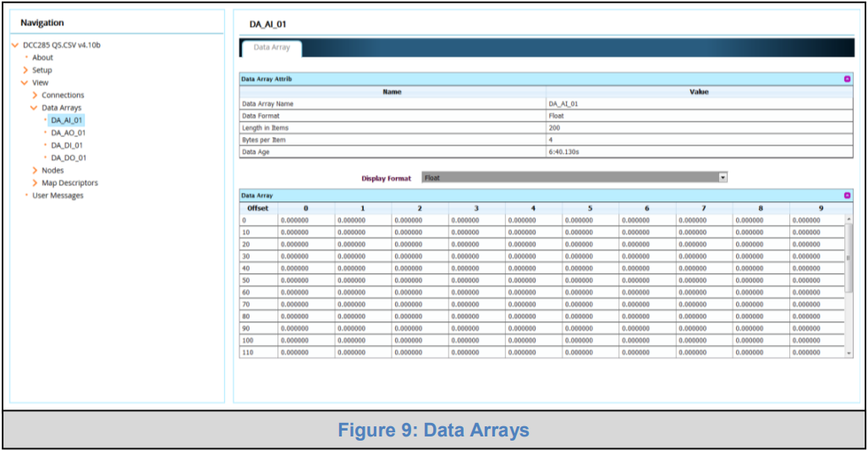This screenshot has height=450, width=868.
Task: Click the scroll up arrow of data table
Action: 849,220
